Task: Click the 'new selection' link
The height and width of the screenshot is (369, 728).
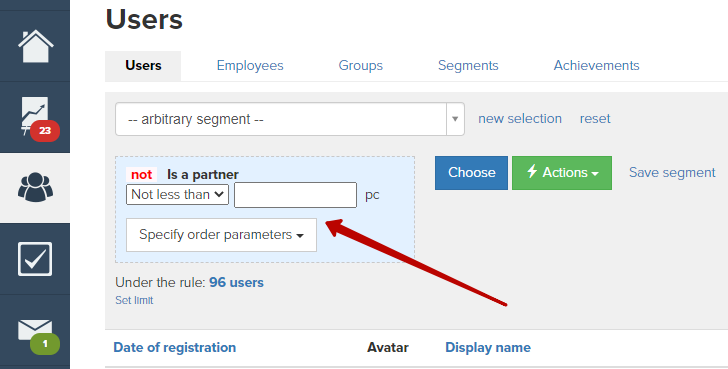Action: tap(520, 119)
